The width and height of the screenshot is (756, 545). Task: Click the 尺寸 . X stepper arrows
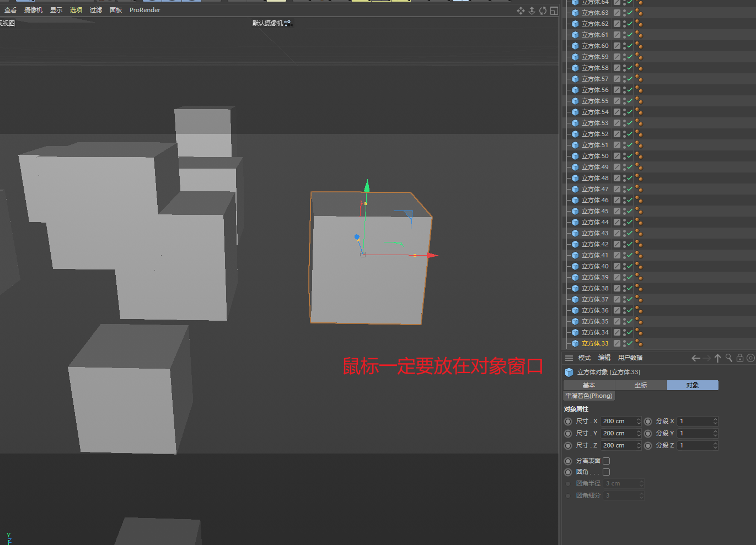[639, 421]
